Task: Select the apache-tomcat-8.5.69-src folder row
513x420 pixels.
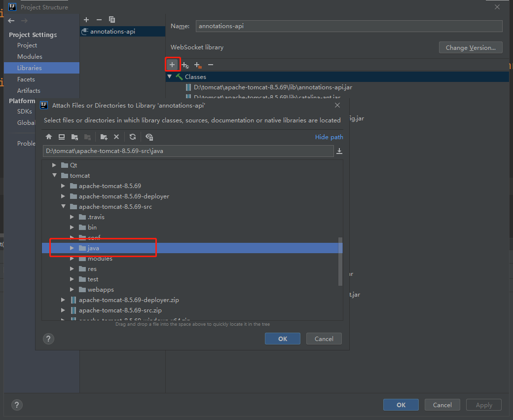Action: click(x=192, y=207)
